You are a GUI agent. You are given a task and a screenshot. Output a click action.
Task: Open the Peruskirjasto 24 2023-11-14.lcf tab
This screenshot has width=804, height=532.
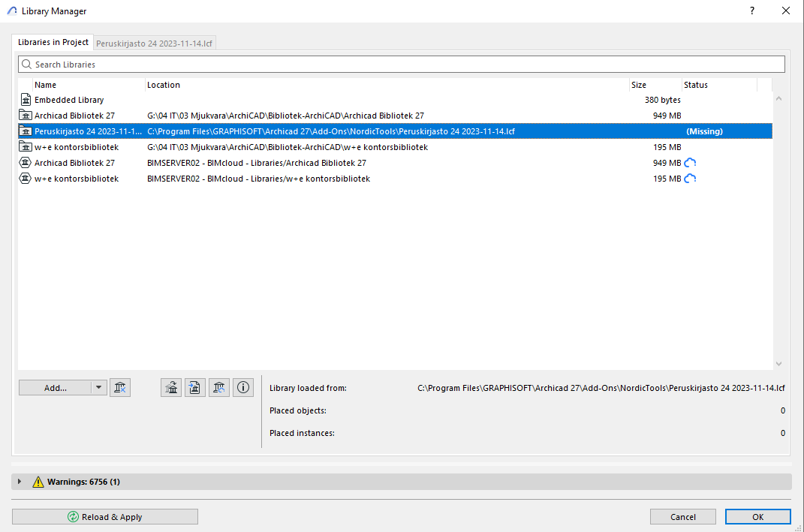coord(155,44)
